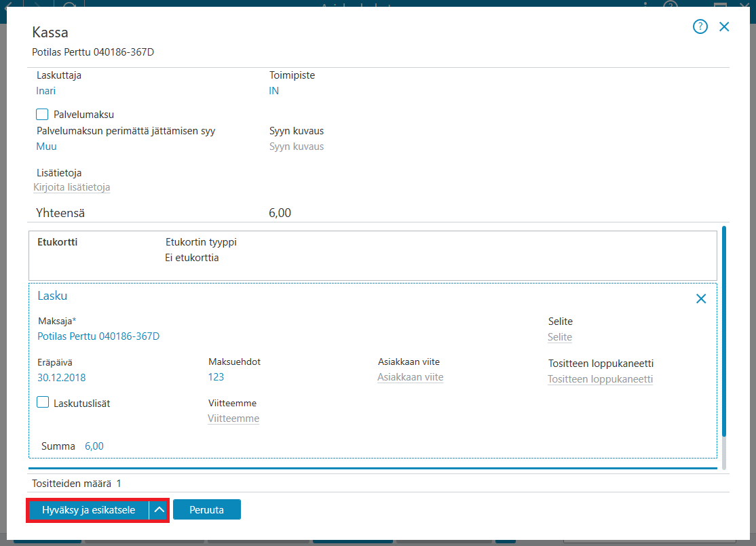Open the Laskuttaja dropdown showing Inari
The image size is (756, 546).
click(45, 91)
